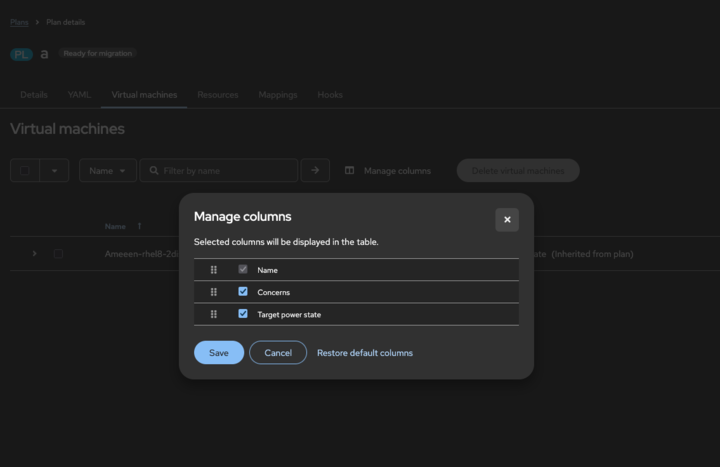Click the Ameeen-rhel8-2di VM name
The width and height of the screenshot is (720, 467).
tap(141, 254)
